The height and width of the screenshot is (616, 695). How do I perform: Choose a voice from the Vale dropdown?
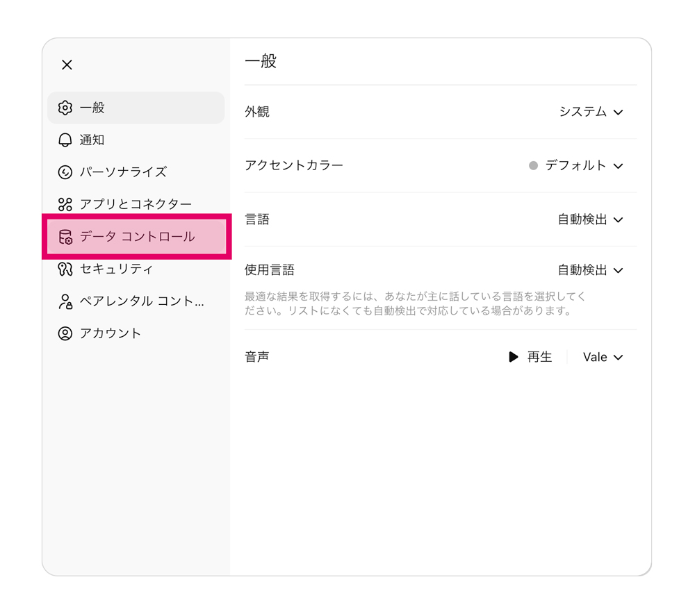tap(603, 357)
